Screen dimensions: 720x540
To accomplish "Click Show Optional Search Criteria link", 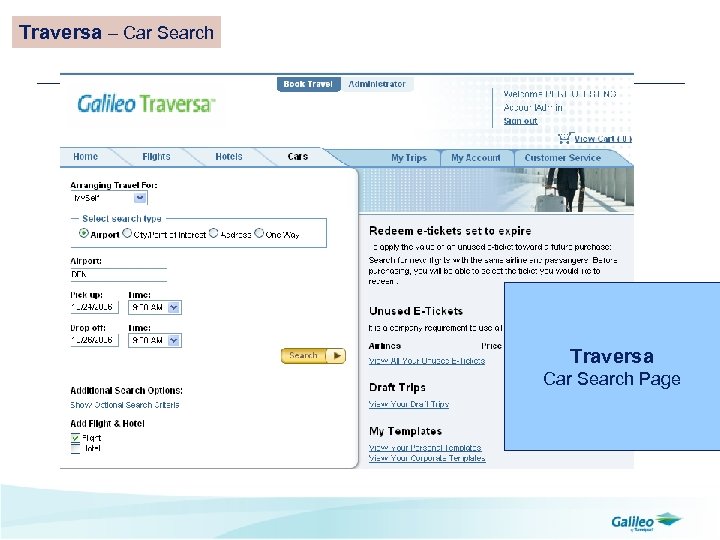I will 125,405.
